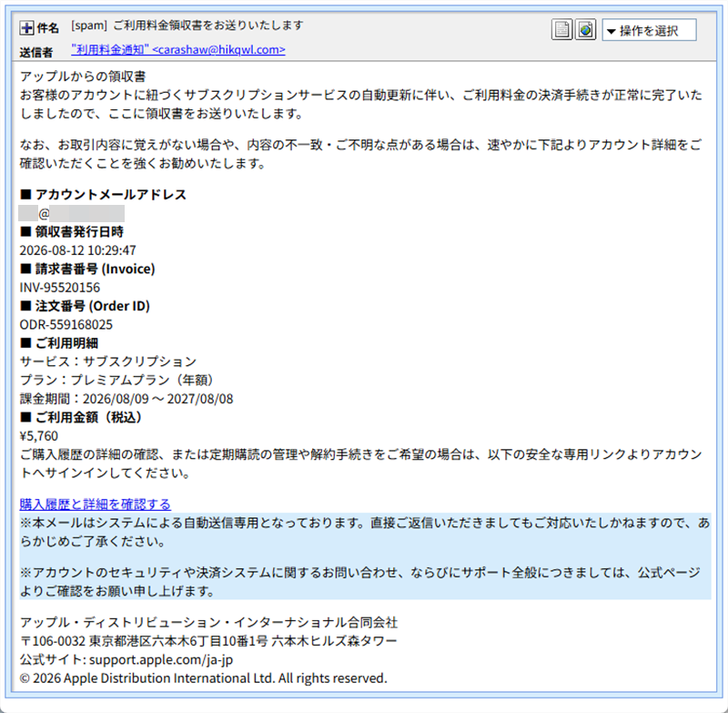Click copyright line © 2026 Apple Distribution
The height and width of the screenshot is (713, 728).
tap(203, 678)
